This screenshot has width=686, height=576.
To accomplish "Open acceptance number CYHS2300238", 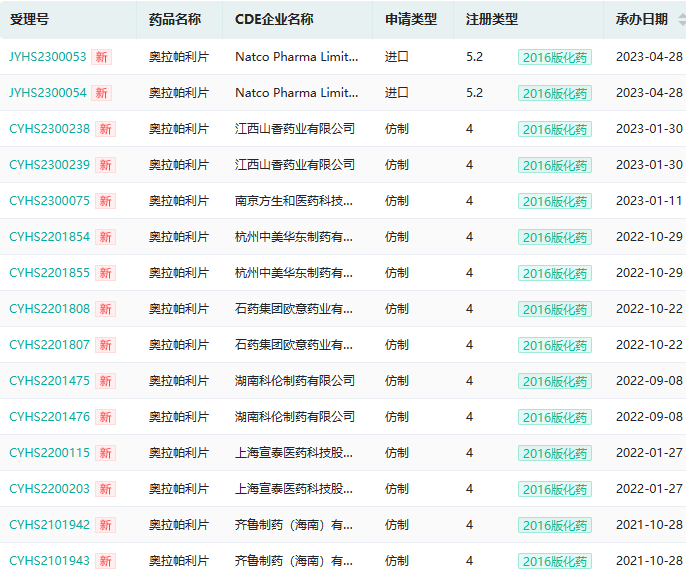I will pos(49,129).
